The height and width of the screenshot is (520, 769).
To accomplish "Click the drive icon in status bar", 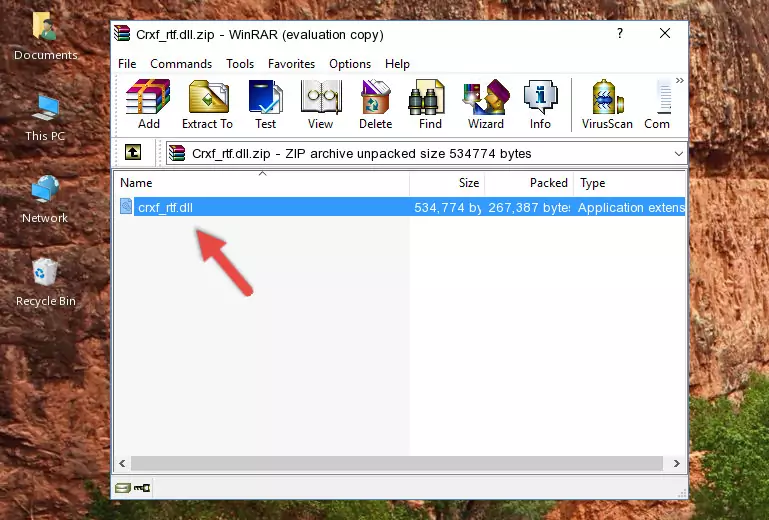I will pyautogui.click(x=123, y=488).
